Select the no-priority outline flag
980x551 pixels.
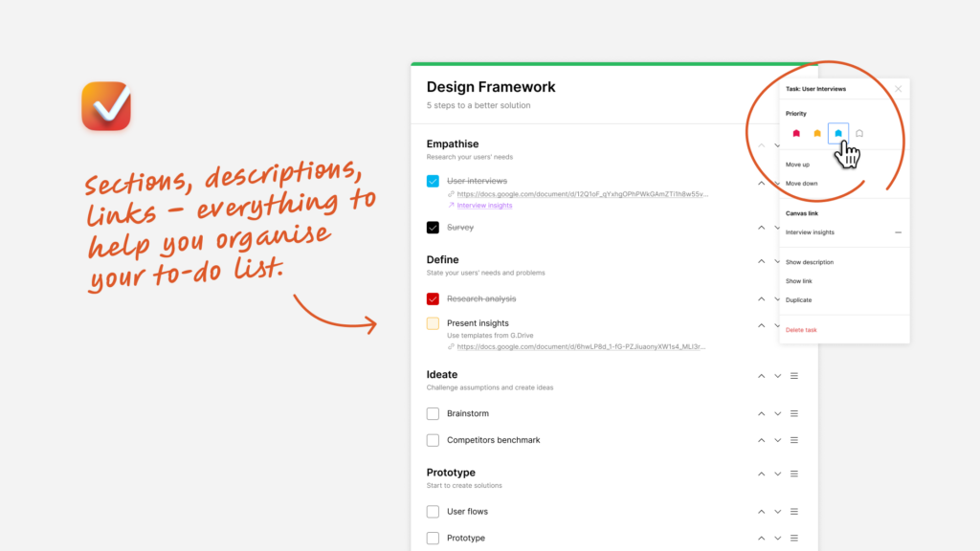(859, 133)
